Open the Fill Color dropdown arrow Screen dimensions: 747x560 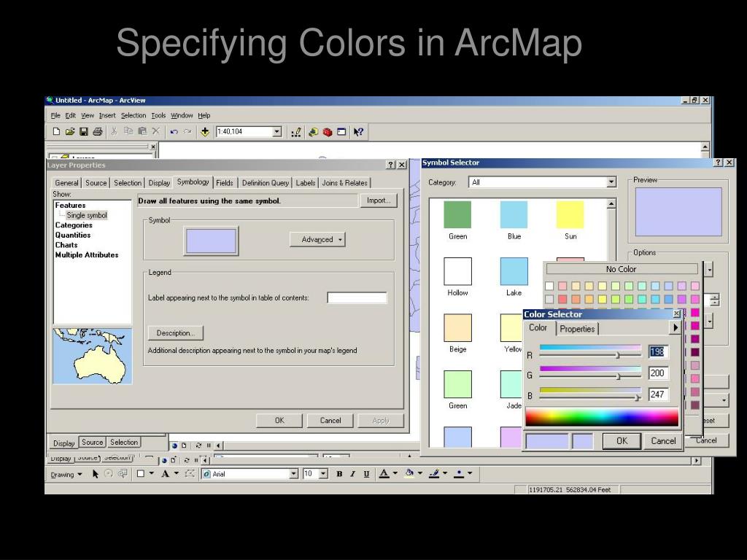click(419, 474)
